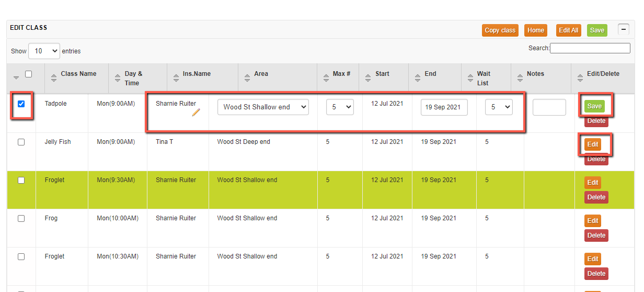
Task: Collapse the Edit Class panel with minus button
Action: click(x=624, y=29)
